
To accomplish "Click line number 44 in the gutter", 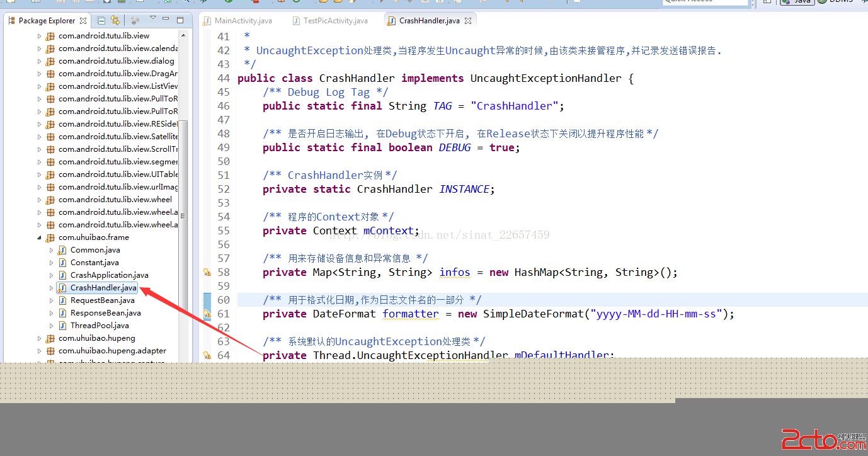I will (x=223, y=78).
